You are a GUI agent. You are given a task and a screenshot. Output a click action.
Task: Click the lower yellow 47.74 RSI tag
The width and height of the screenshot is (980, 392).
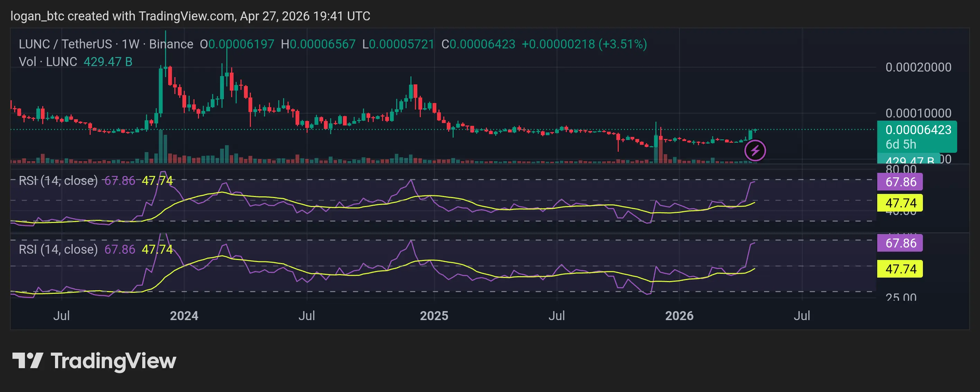[x=900, y=269]
